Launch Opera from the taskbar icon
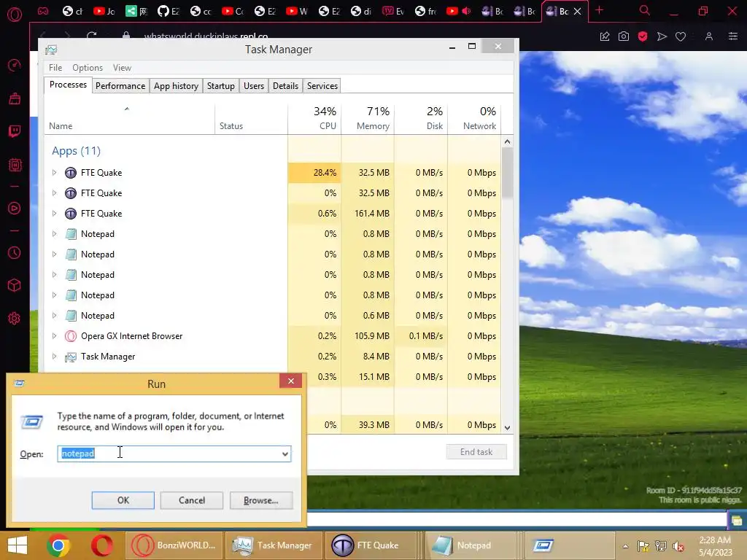 pyautogui.click(x=102, y=545)
